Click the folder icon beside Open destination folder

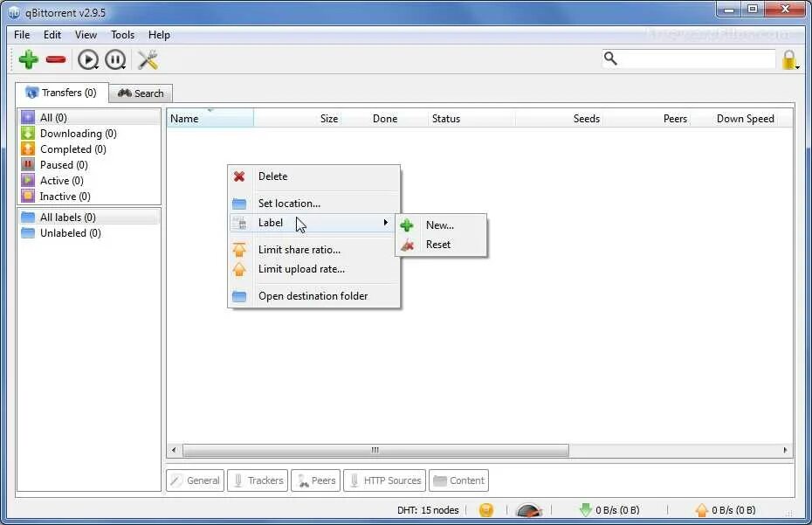coord(238,296)
